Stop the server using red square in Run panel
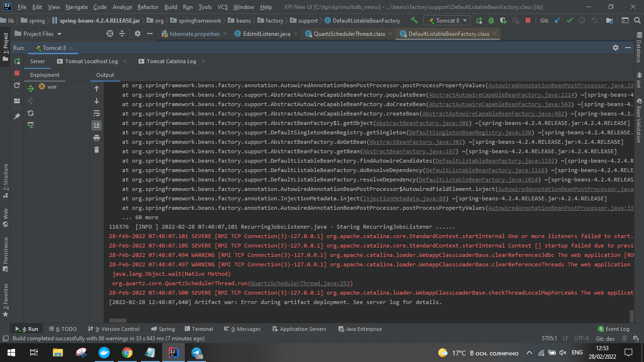This screenshot has height=362, width=644. [x=17, y=73]
